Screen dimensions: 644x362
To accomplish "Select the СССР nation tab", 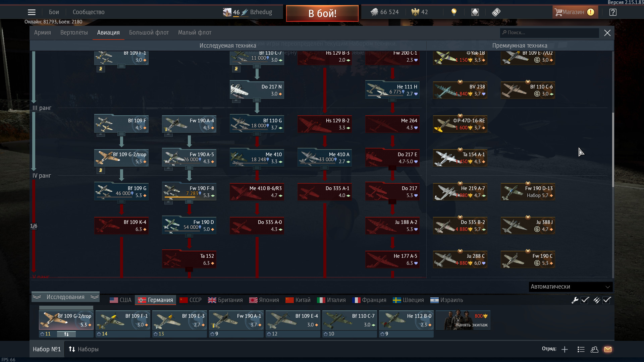I will (x=191, y=300).
